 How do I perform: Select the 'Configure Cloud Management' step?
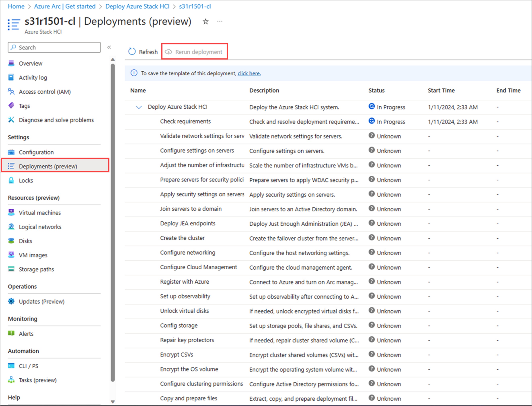pos(198,267)
